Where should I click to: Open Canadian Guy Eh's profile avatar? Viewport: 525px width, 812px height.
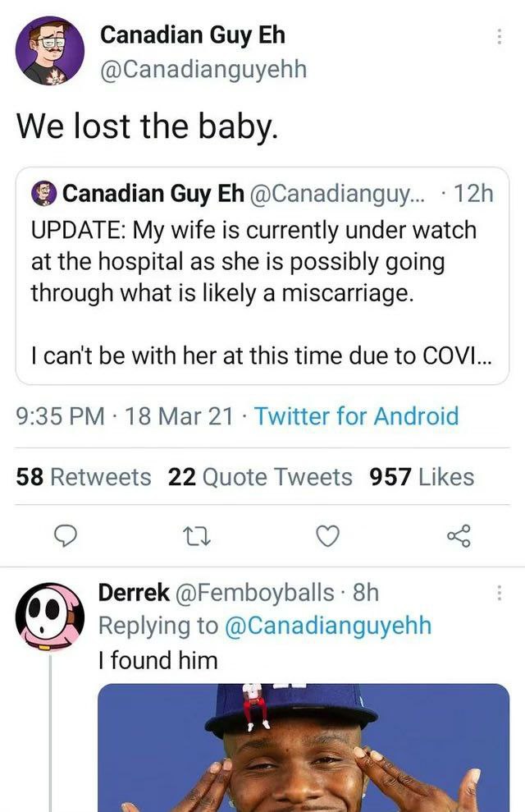coord(50,51)
